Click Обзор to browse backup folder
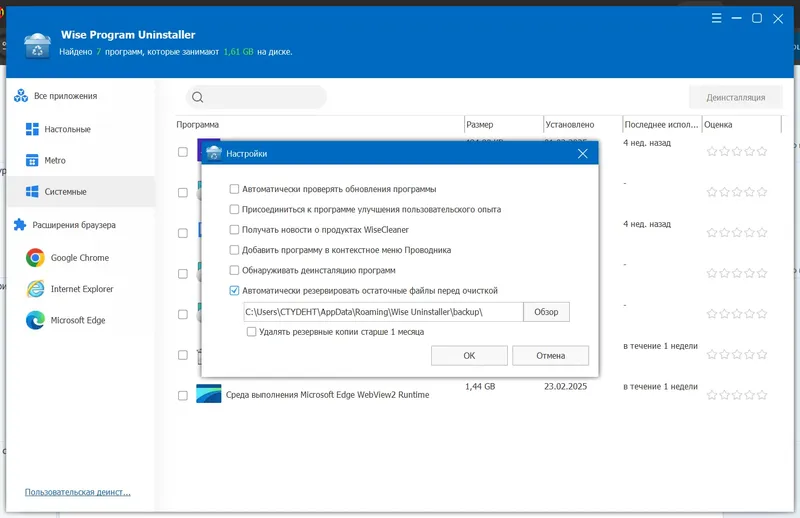Image resolution: width=800 pixels, height=518 pixels. (546, 312)
